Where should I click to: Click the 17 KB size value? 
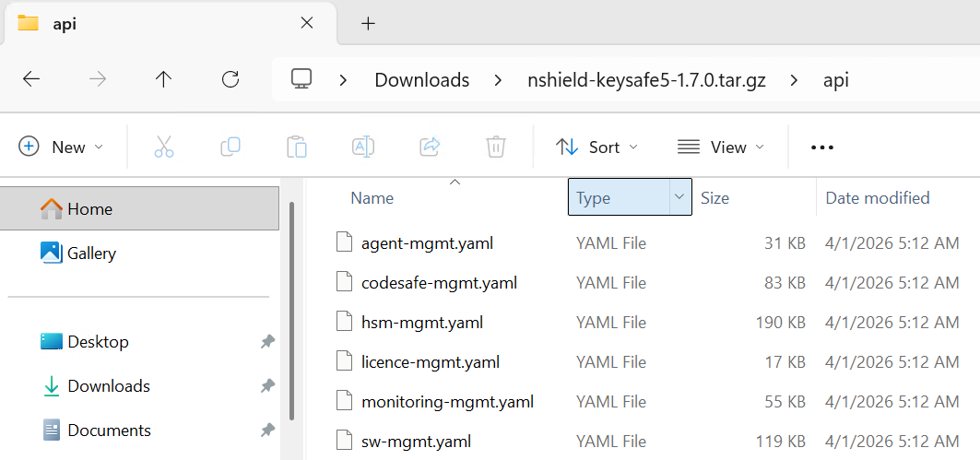coord(785,362)
